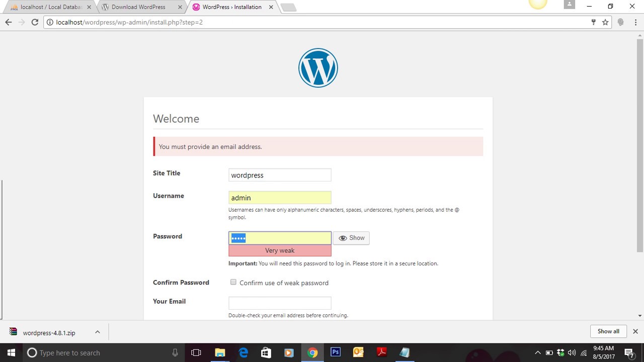Open the wordpress-4.8.1.zip download
Screen dimensions: 644x362
pos(49,333)
